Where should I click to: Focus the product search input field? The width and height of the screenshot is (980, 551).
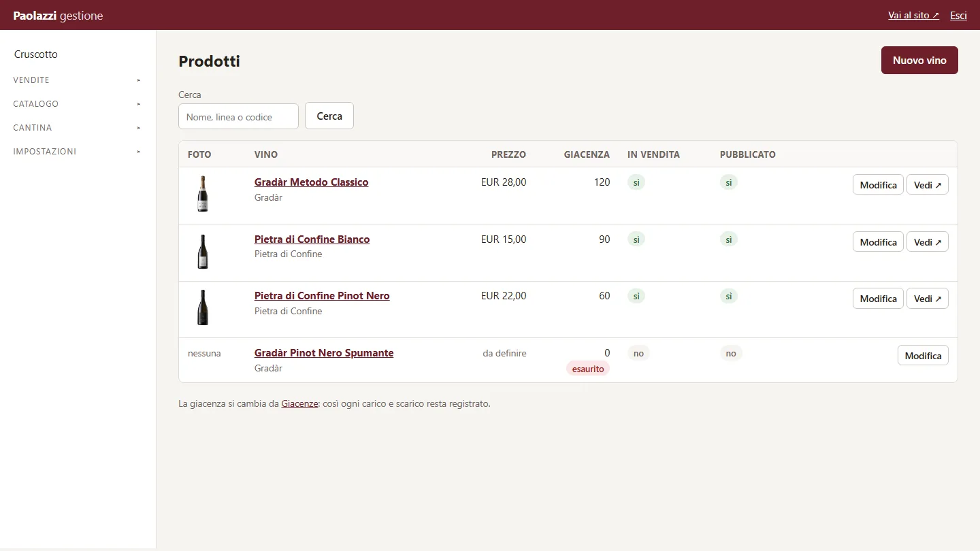click(x=238, y=116)
